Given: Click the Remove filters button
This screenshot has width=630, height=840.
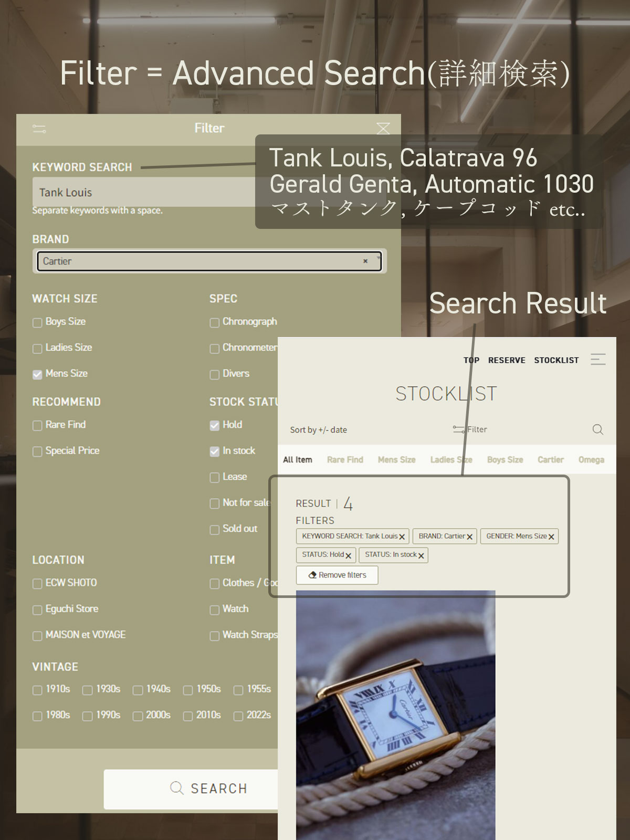Looking at the screenshot, I should click(x=337, y=575).
